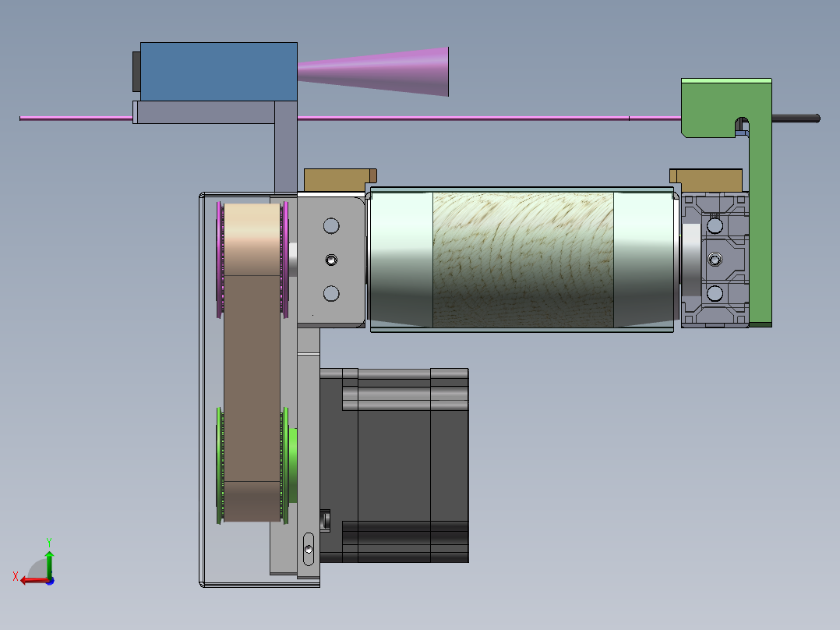Pick the textured center of the roller
The height and width of the screenshot is (630, 840).
click(x=523, y=260)
